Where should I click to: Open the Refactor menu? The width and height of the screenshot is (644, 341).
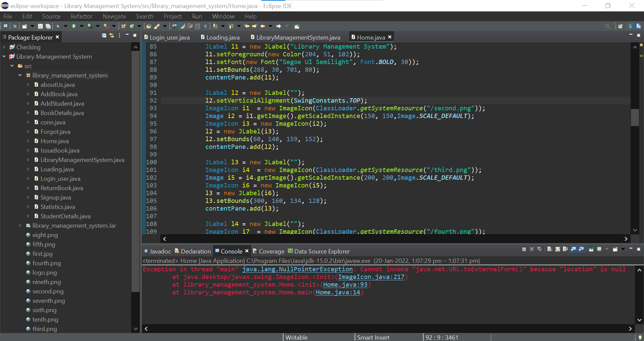click(81, 16)
